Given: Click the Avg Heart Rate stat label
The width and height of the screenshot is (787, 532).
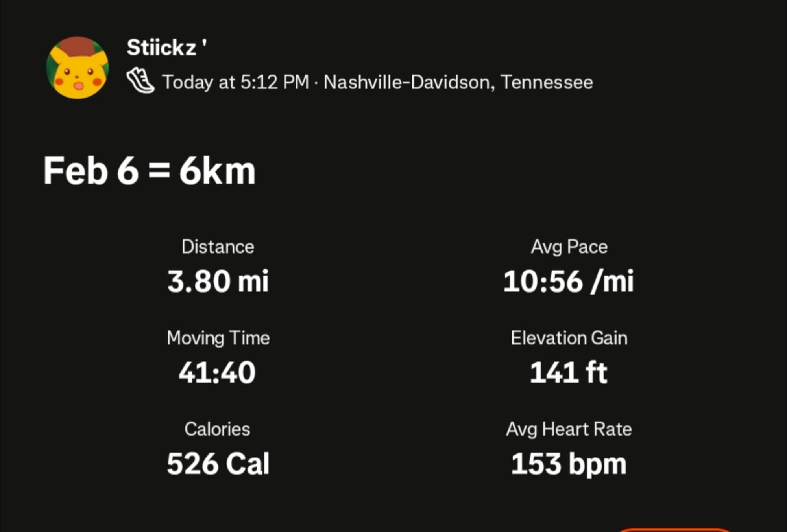Looking at the screenshot, I should (569, 429).
